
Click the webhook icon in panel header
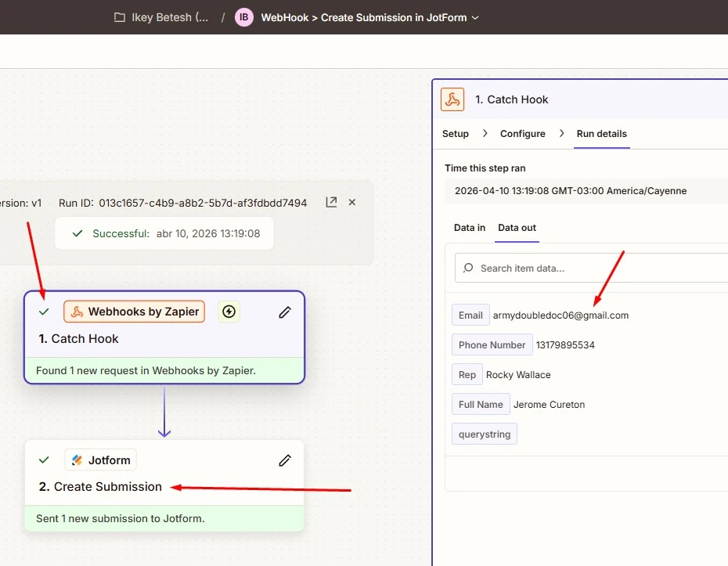(452, 99)
